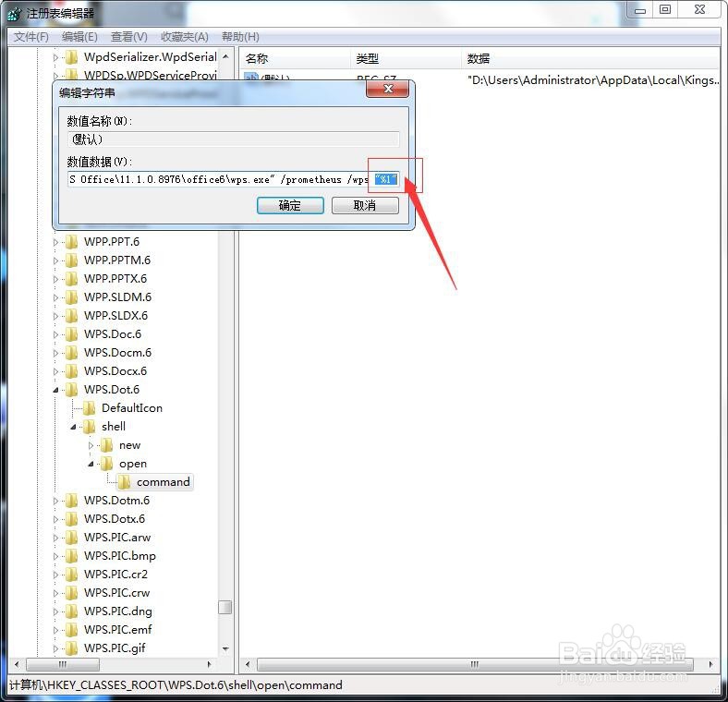The height and width of the screenshot is (702, 728).
Task: Expand the WPS.Dotm.6 tree node
Action: [55, 501]
